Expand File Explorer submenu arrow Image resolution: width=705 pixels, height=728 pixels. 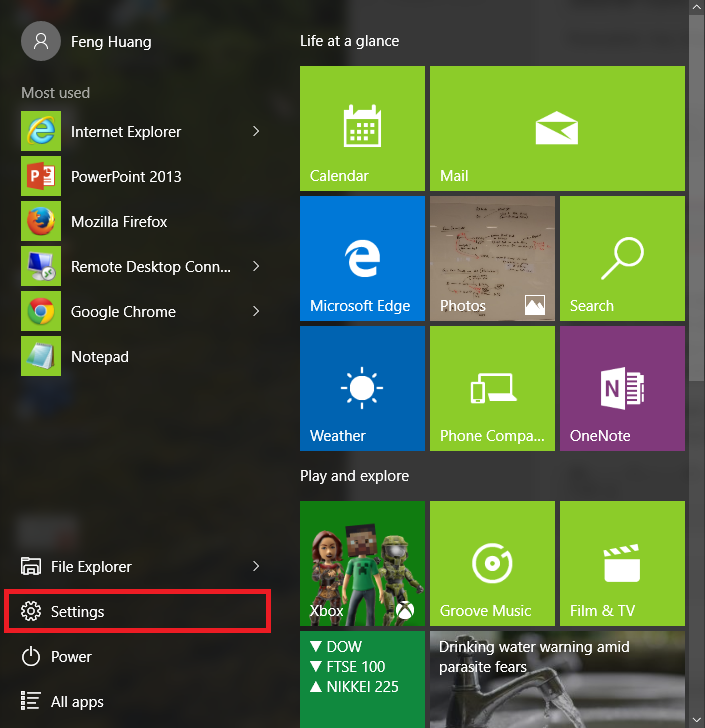click(256, 567)
